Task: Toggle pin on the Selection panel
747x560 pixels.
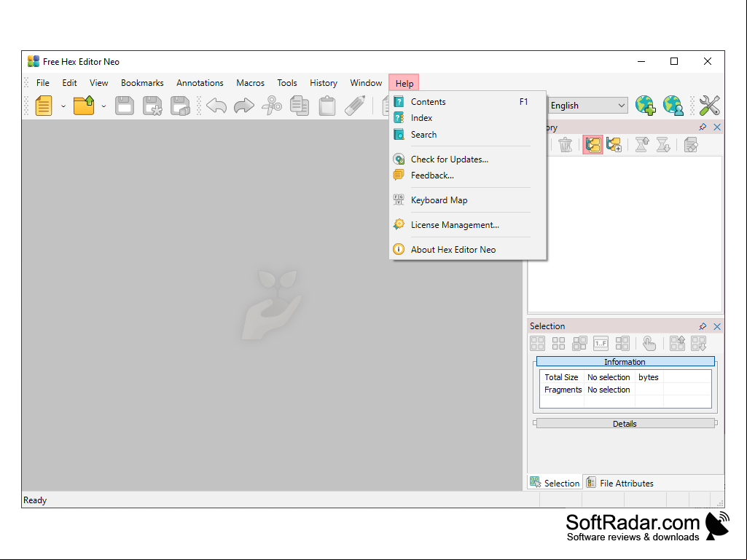Action: 703,326
